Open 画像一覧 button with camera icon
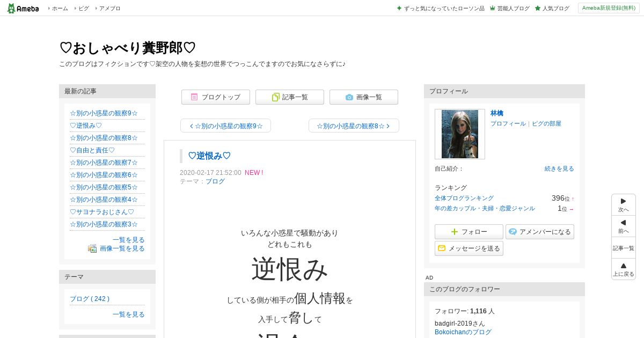 [364, 97]
